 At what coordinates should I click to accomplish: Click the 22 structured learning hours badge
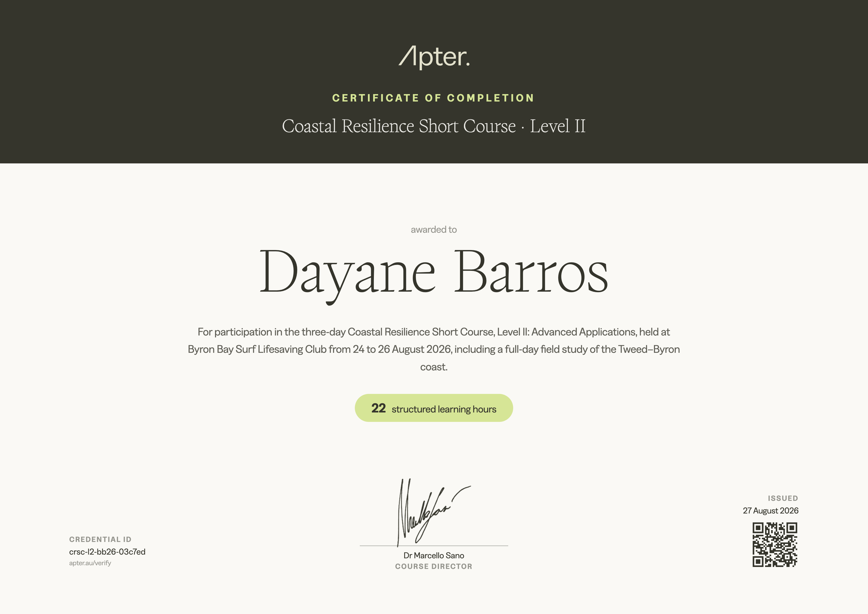tap(434, 408)
